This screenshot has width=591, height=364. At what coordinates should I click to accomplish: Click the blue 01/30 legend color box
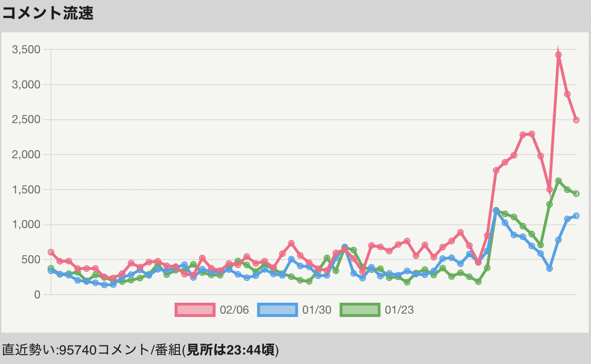click(x=277, y=310)
